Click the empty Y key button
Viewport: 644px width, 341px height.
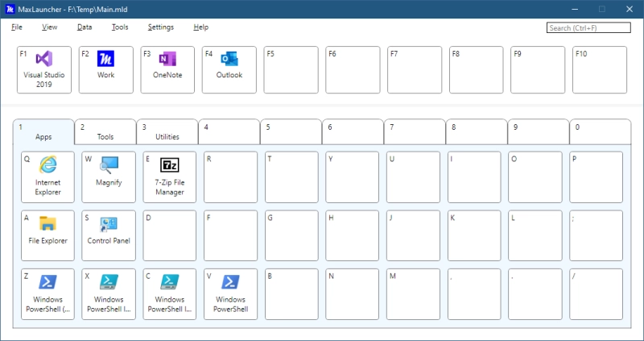coord(353,177)
